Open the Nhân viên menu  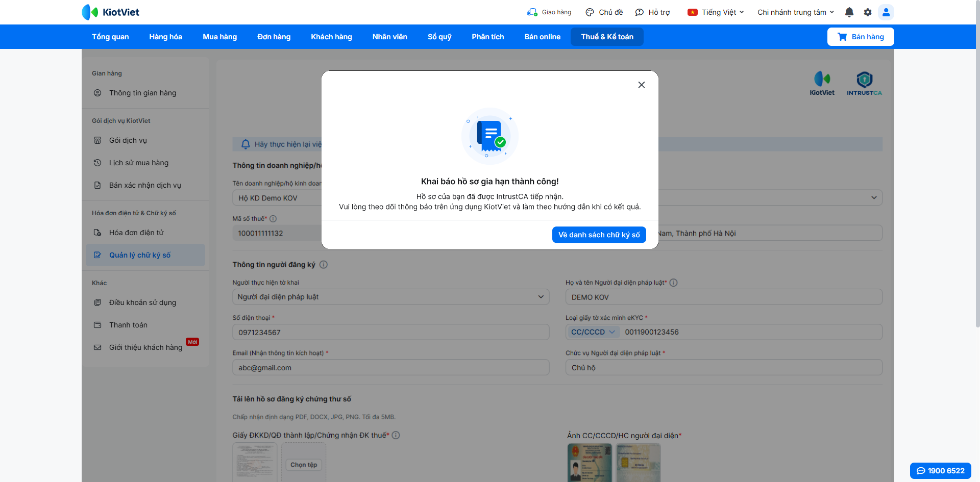point(390,37)
